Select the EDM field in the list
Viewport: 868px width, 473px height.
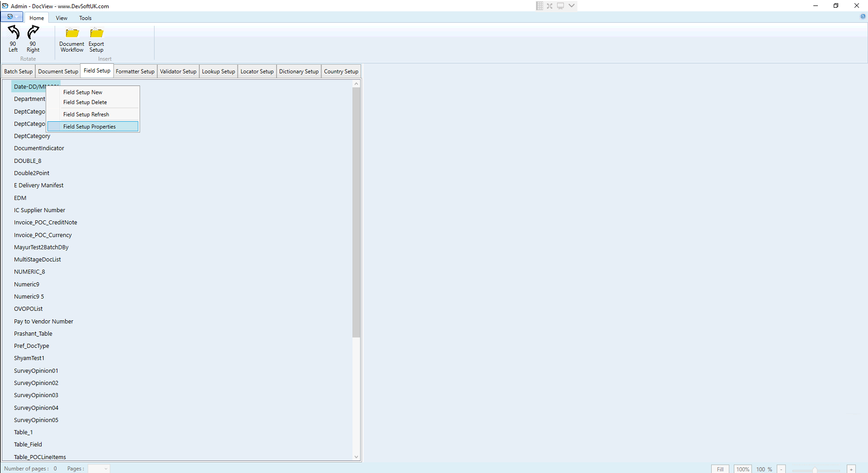pos(20,198)
